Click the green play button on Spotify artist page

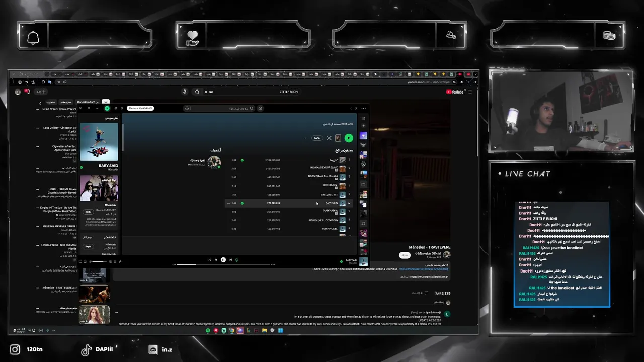pos(349,138)
